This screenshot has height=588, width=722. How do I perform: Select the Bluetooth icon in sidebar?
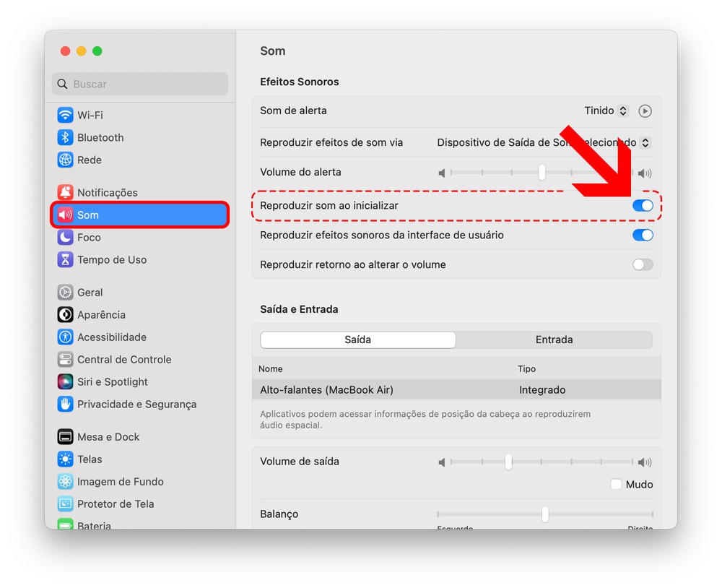coord(65,137)
